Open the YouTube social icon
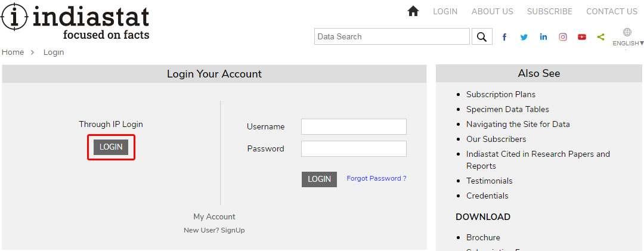644x251 pixels. [581, 37]
